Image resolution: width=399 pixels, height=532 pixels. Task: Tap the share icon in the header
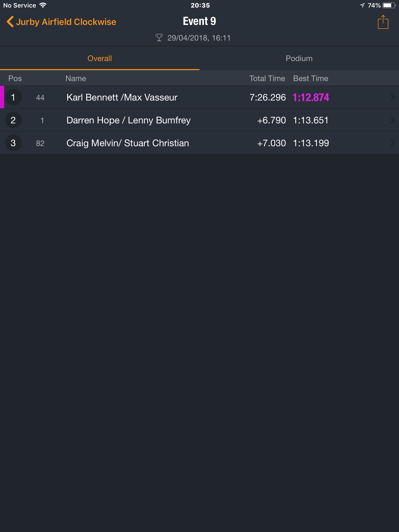click(383, 22)
